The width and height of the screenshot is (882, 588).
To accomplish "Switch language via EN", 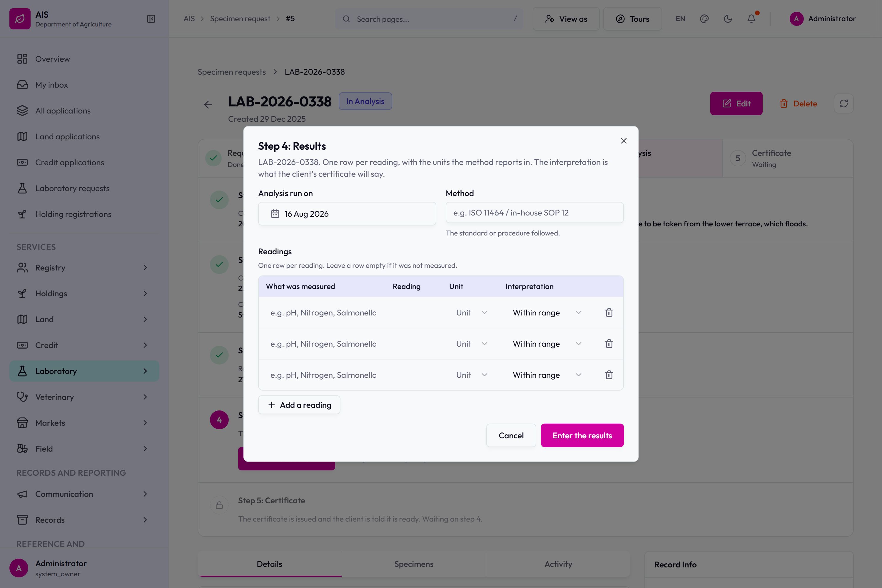I will (x=680, y=19).
